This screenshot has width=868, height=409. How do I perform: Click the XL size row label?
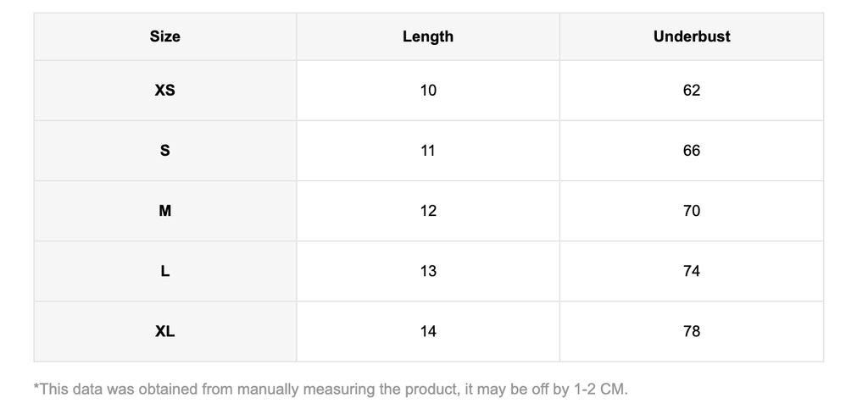click(165, 331)
